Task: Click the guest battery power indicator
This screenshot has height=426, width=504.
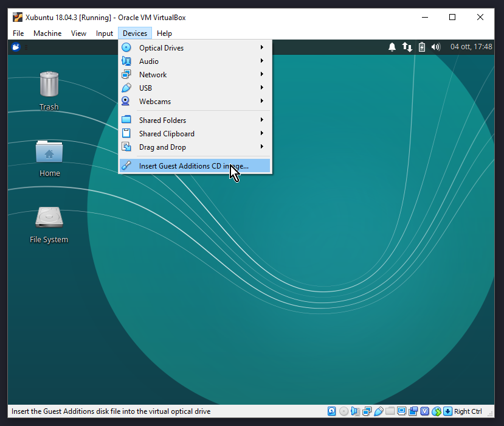Action: coord(422,47)
